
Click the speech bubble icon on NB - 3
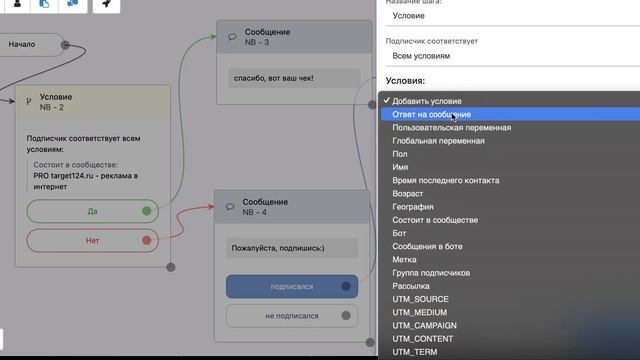click(x=232, y=37)
